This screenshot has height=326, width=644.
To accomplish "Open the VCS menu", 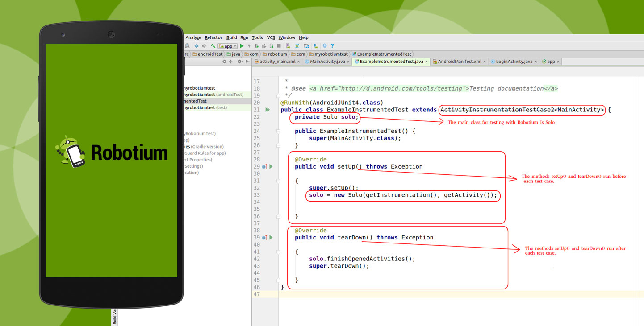I will [x=271, y=37].
